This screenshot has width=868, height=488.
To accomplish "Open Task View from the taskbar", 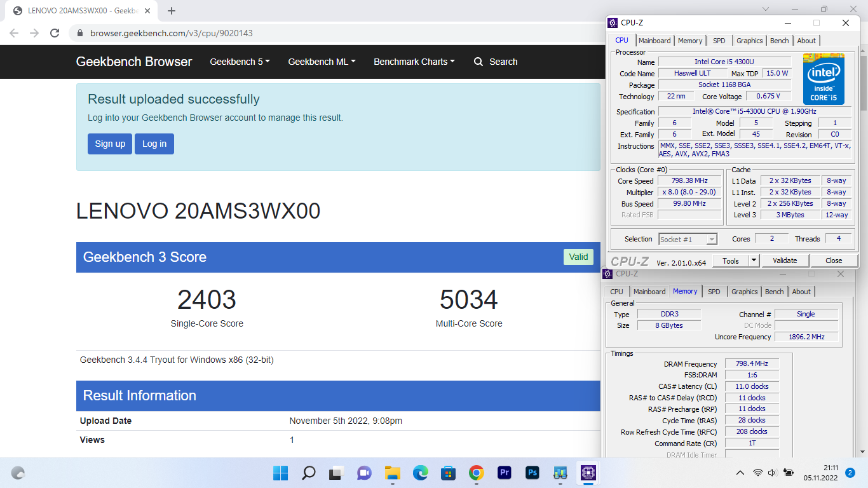I will [x=336, y=473].
